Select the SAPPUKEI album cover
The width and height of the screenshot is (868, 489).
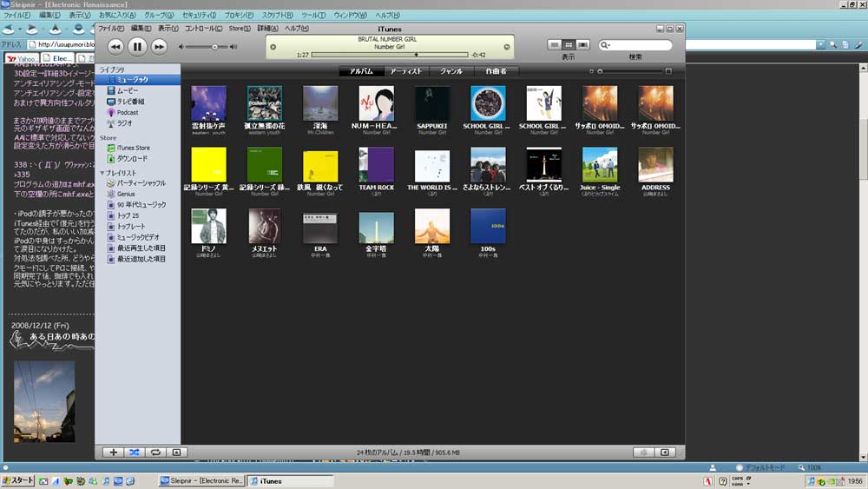point(432,103)
